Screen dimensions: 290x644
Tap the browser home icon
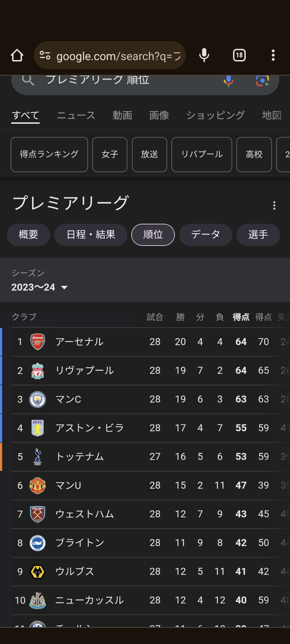pyautogui.click(x=17, y=56)
